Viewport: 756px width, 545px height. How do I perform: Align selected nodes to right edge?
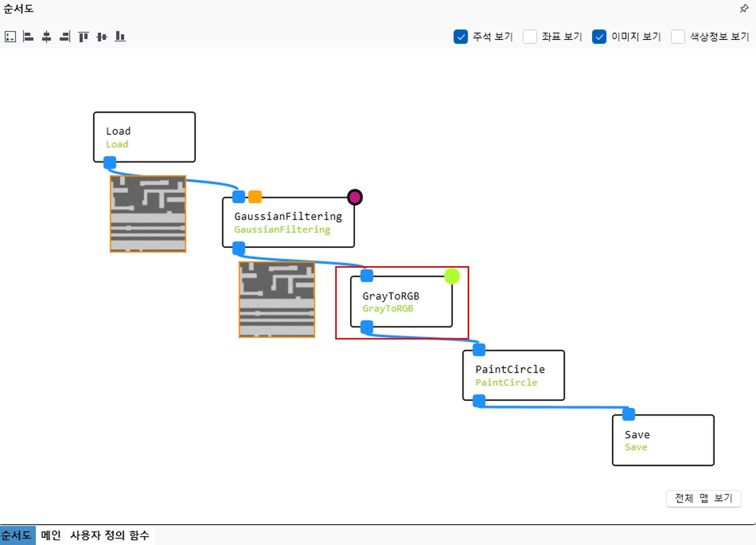pyautogui.click(x=65, y=37)
